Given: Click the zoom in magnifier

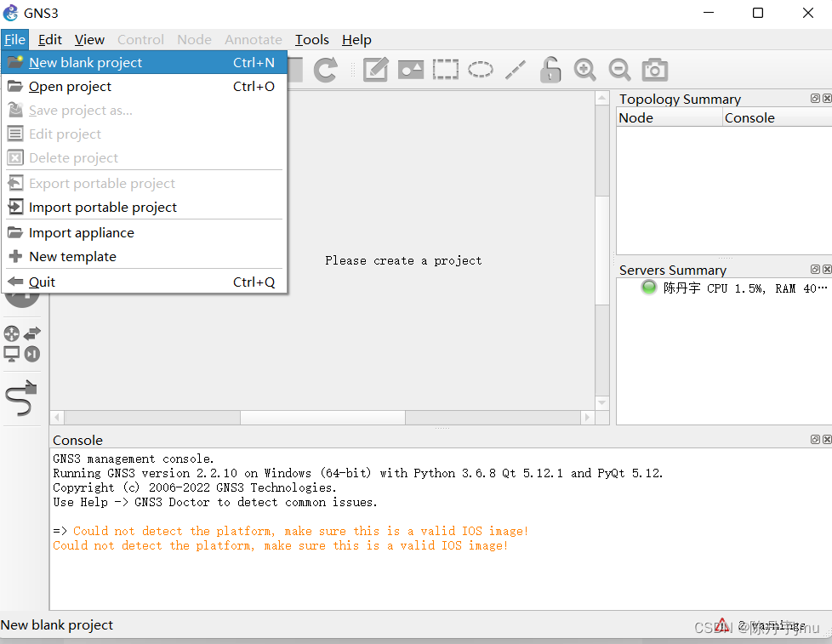Looking at the screenshot, I should tap(584, 70).
